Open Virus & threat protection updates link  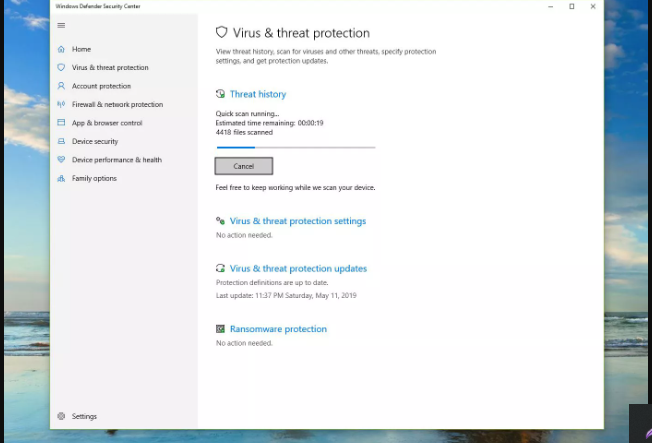[x=298, y=269]
